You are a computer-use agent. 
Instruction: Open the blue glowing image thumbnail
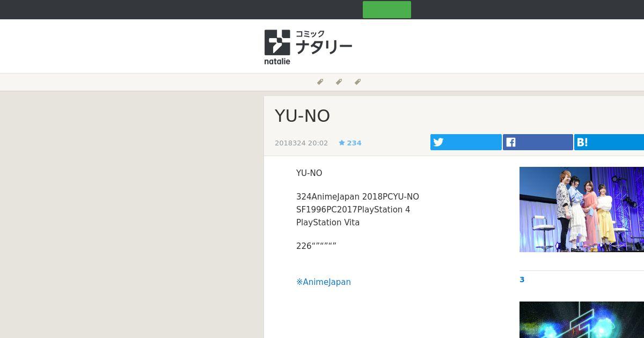pyautogui.click(x=582, y=320)
